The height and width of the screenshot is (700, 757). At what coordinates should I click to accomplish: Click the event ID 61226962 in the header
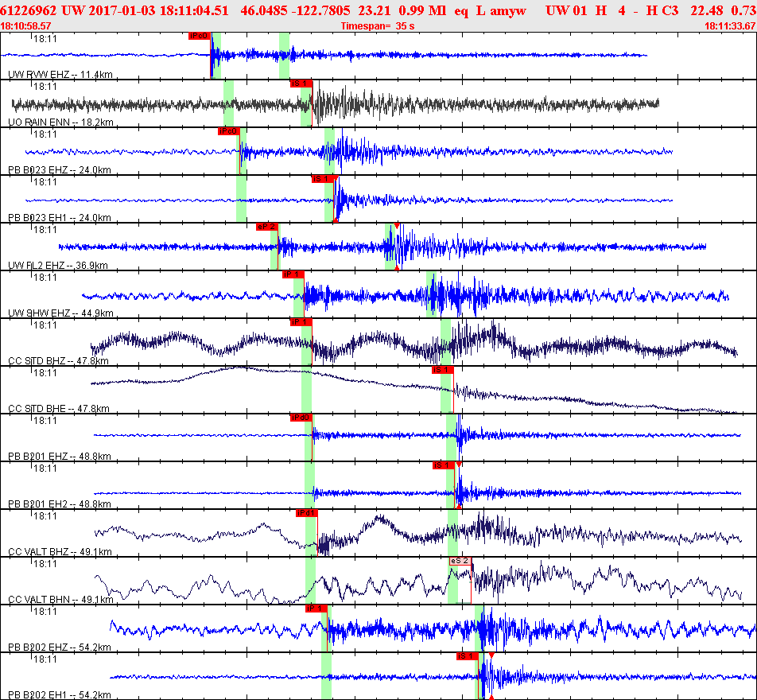tap(29, 10)
